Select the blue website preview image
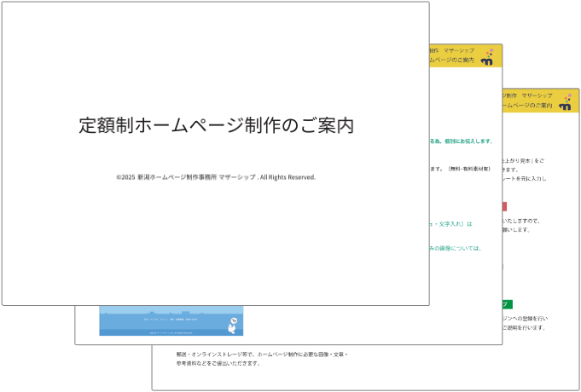Viewport: 581px width, 392px height. (171, 320)
